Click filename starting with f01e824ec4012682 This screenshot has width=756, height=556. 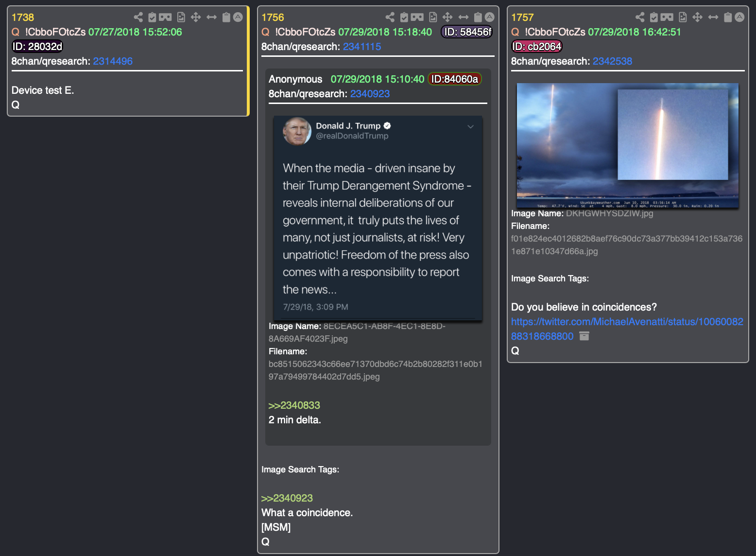click(627, 245)
